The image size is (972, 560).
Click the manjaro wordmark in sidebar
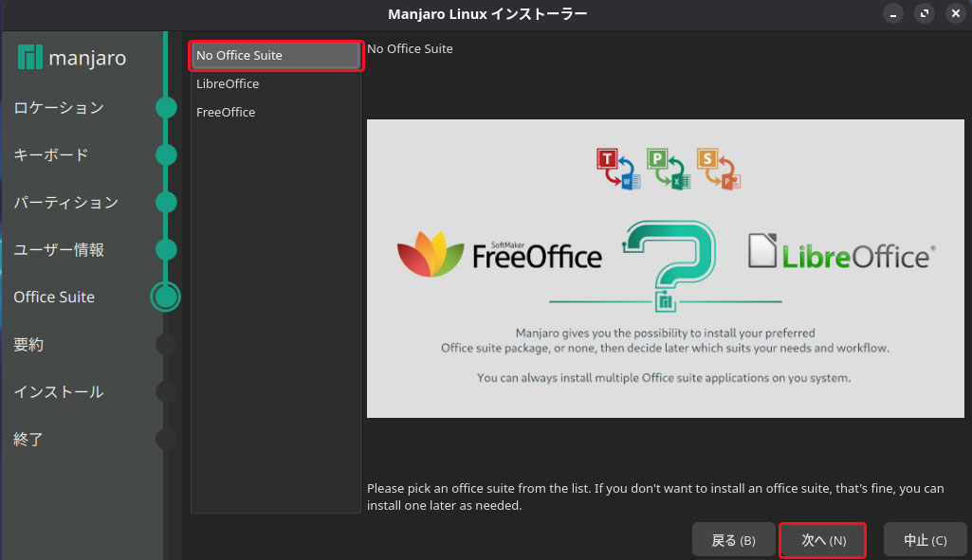tap(87, 58)
